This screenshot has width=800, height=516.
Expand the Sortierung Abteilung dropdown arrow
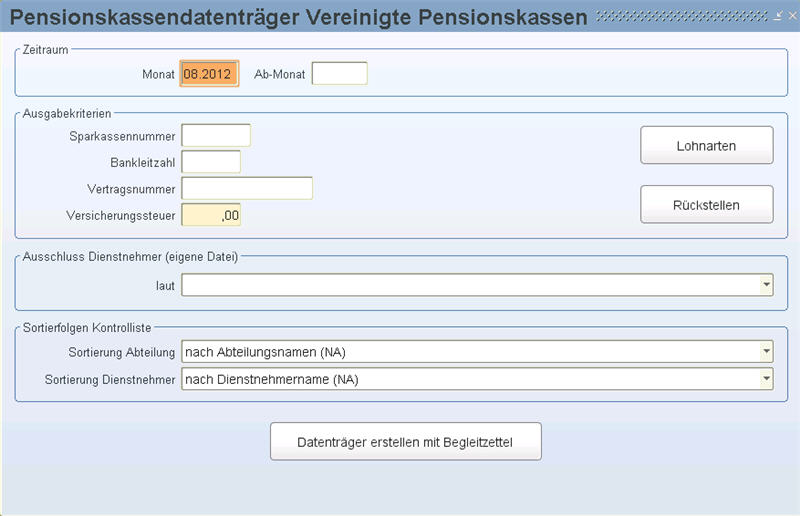click(766, 352)
